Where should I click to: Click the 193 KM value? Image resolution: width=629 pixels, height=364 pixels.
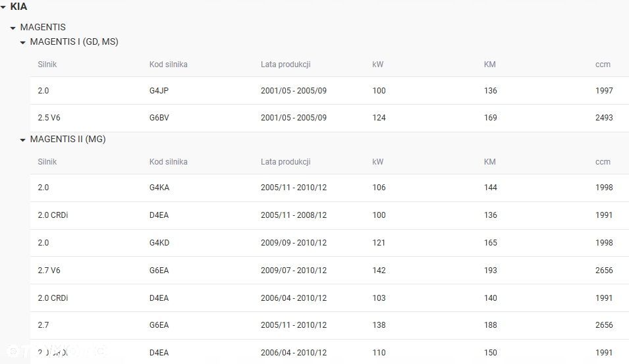pyautogui.click(x=491, y=271)
